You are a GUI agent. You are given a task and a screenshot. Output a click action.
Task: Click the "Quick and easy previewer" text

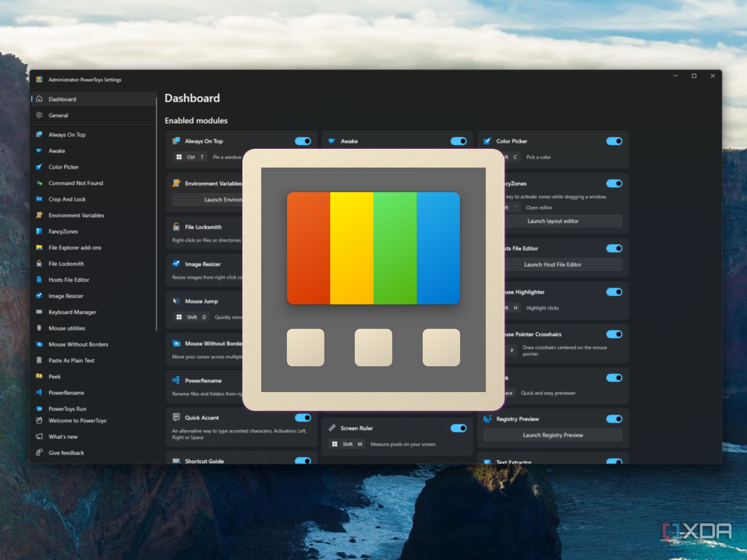coord(548,393)
